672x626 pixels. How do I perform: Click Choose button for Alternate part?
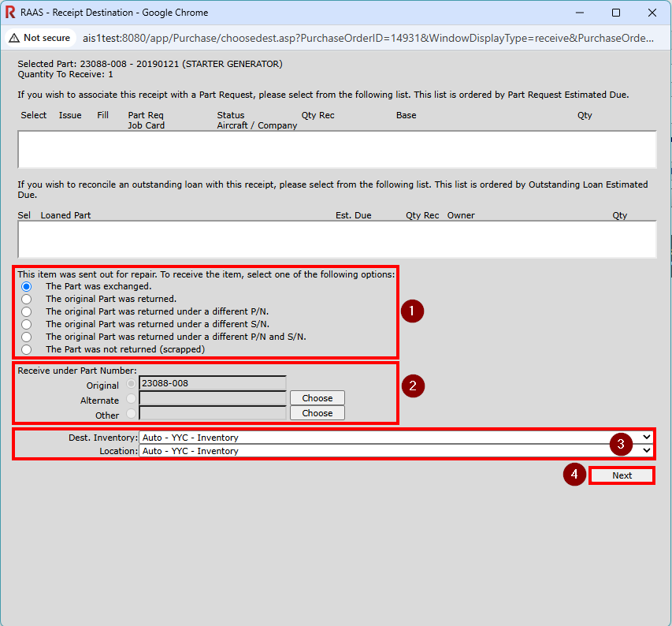pos(317,398)
